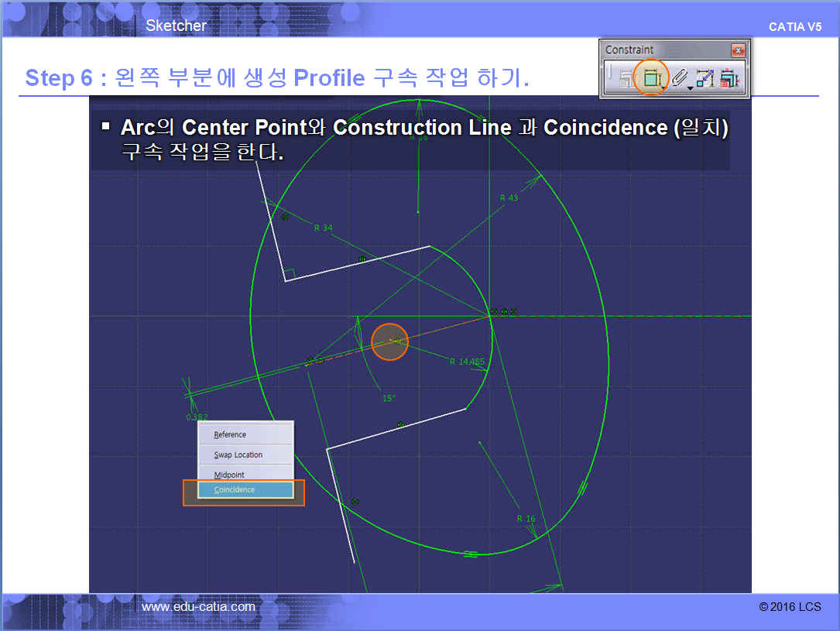Image resolution: width=840 pixels, height=631 pixels.
Task: Select the R 43 radius dimension
Action: coord(509,198)
